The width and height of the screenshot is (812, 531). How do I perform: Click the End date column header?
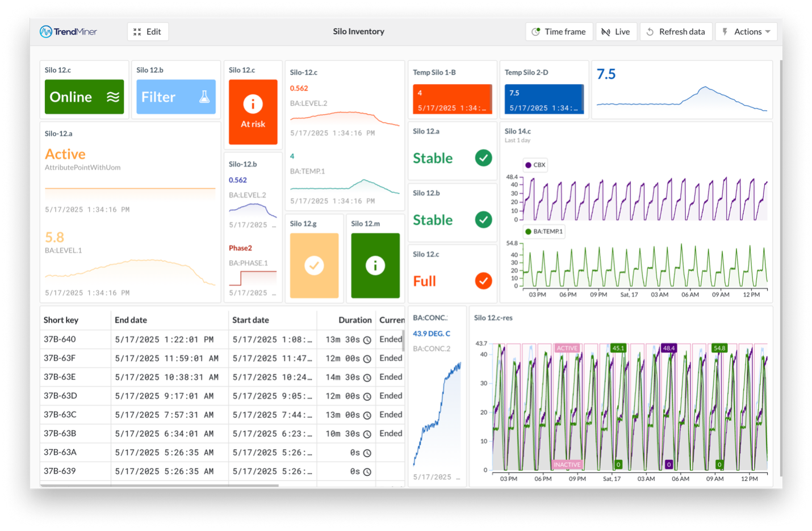131,320
